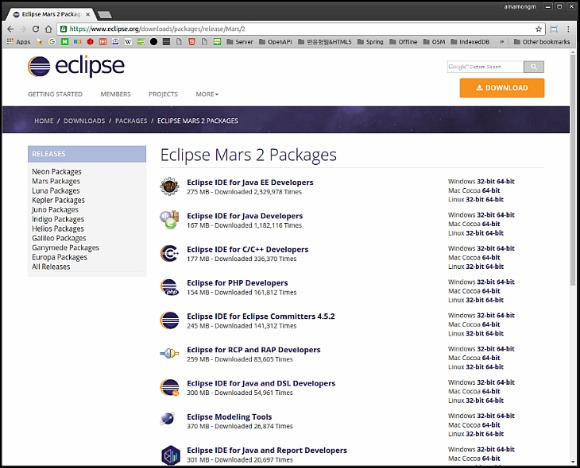Click the browser forward arrow
This screenshot has width=580, height=468.
(x=23, y=29)
